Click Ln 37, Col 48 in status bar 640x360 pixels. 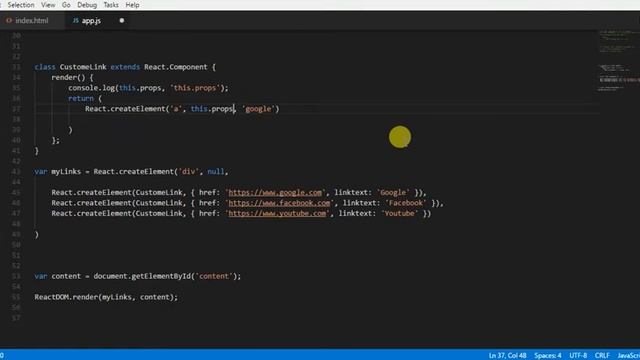pyautogui.click(x=507, y=356)
